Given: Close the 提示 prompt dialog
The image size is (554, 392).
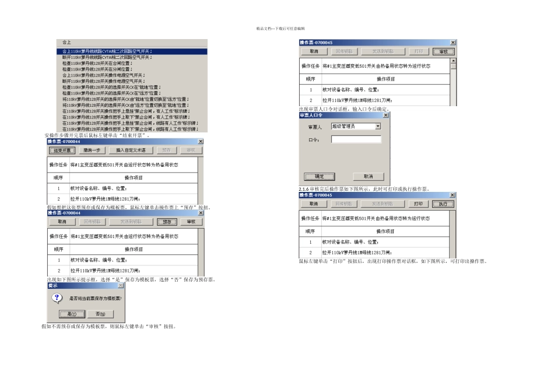Looking at the screenshot, I should pos(121,286).
